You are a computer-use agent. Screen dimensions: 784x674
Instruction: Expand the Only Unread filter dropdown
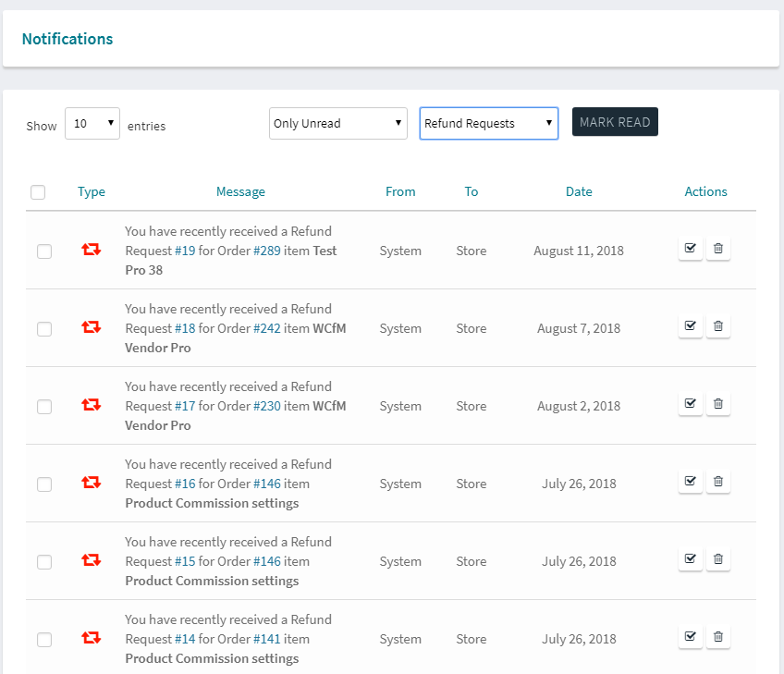pyautogui.click(x=338, y=124)
